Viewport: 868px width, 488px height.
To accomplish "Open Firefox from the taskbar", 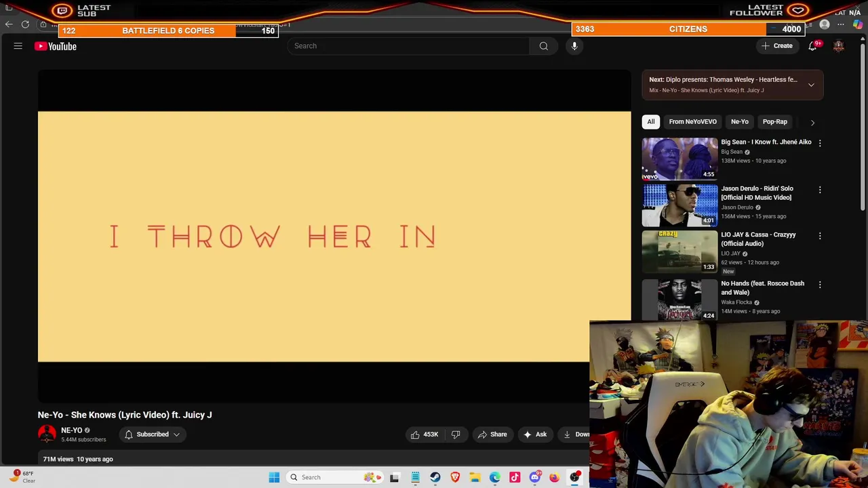I will pos(555,477).
